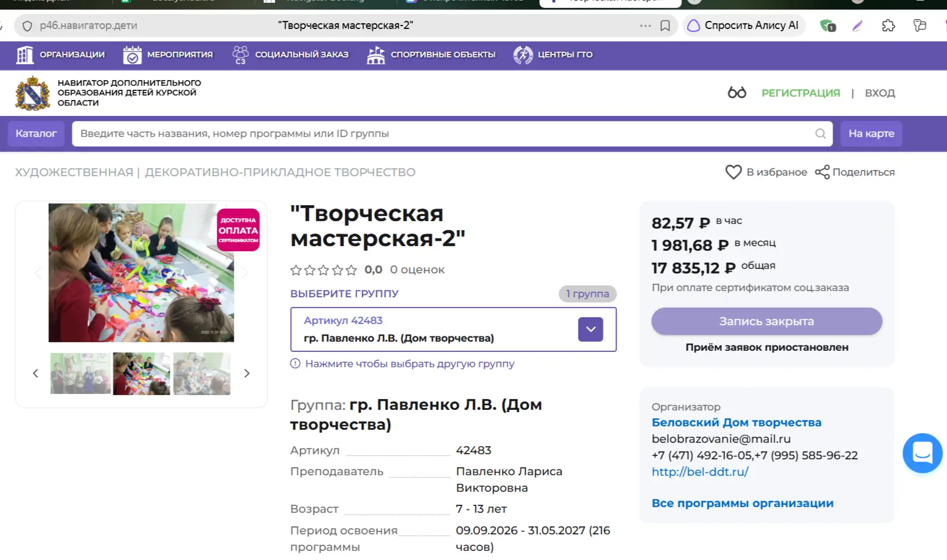Open the Артикул 42483 group selector box
The image size is (947, 560).
pos(453,329)
